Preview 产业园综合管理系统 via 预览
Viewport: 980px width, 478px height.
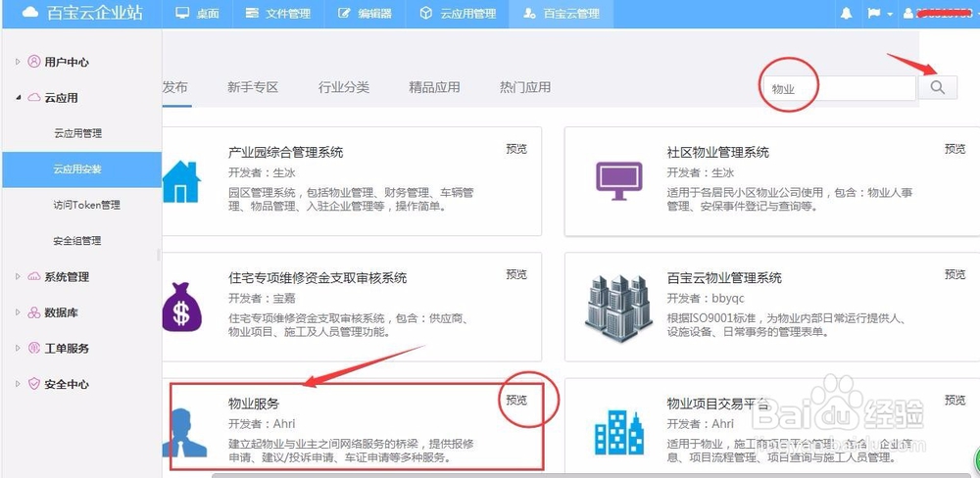516,149
